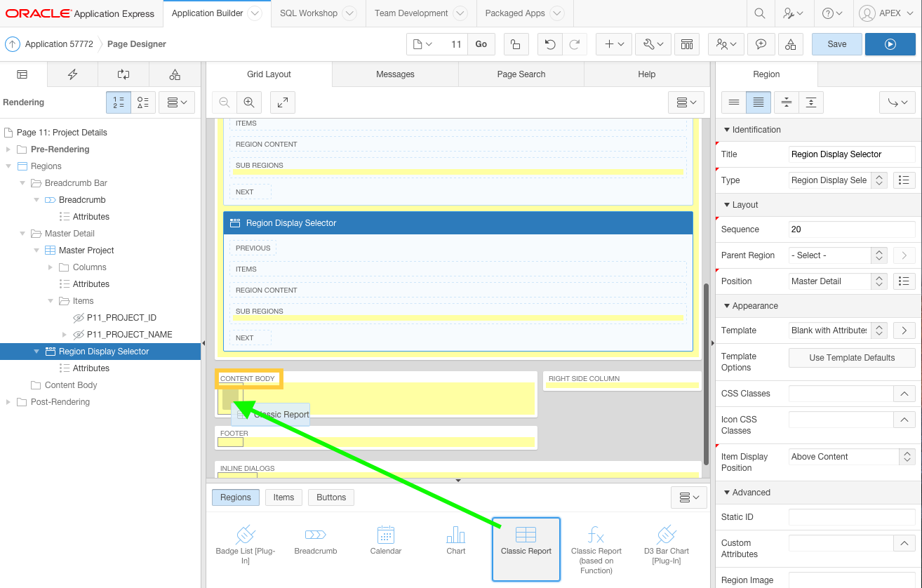Open the Dynamic Actions lightning tab

72,74
